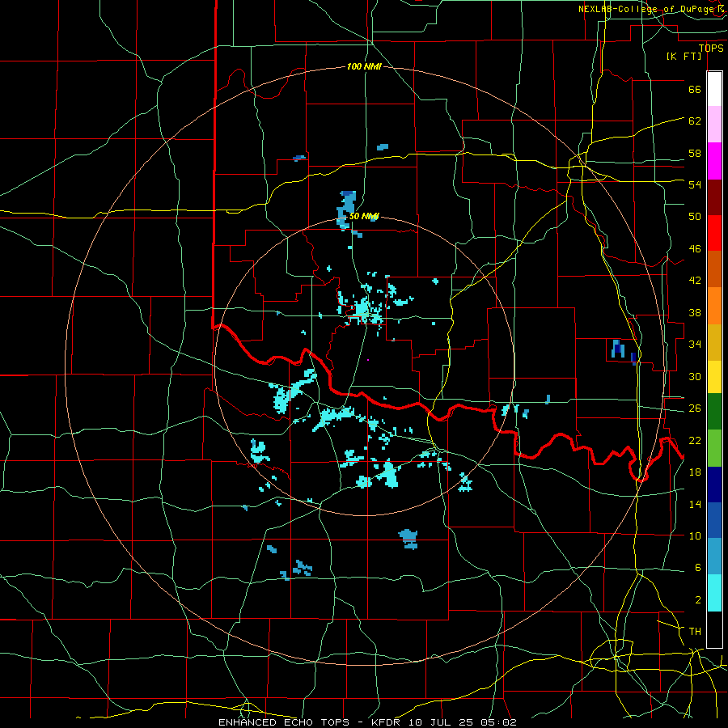Click the 34 legend value label
The height and width of the screenshot is (728, 728).
tap(695, 344)
